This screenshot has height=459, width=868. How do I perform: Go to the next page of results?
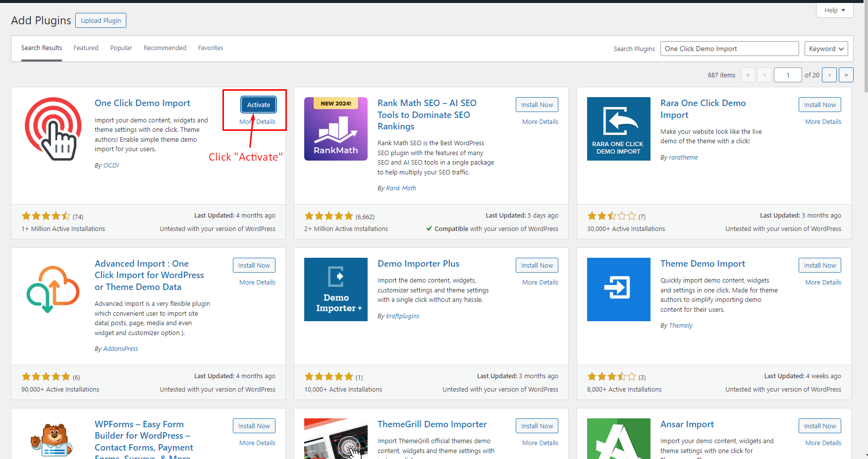coord(829,75)
